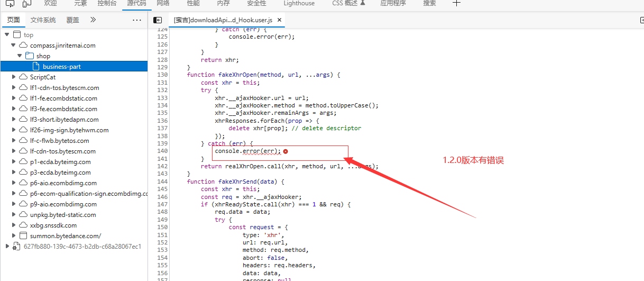Open the 控制台 (Console) tab
This screenshot has width=644, height=281.
pyautogui.click(x=107, y=3)
